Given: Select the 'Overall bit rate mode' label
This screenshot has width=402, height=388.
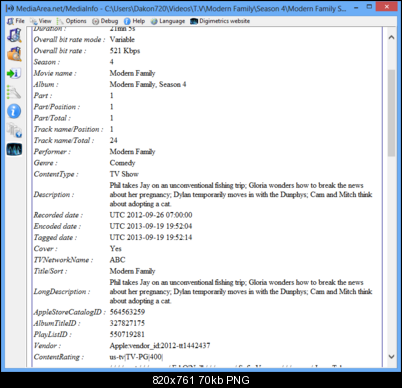Looking at the screenshot, I should (69, 39).
